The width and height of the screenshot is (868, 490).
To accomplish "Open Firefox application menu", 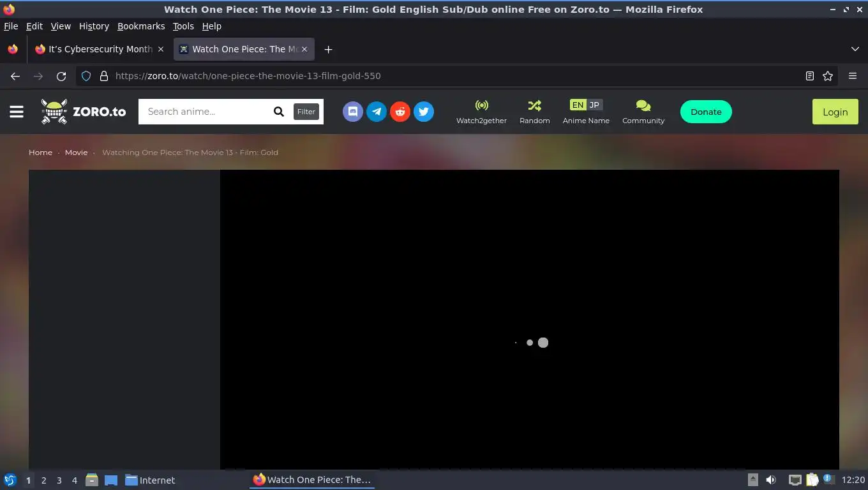I will click(x=853, y=76).
